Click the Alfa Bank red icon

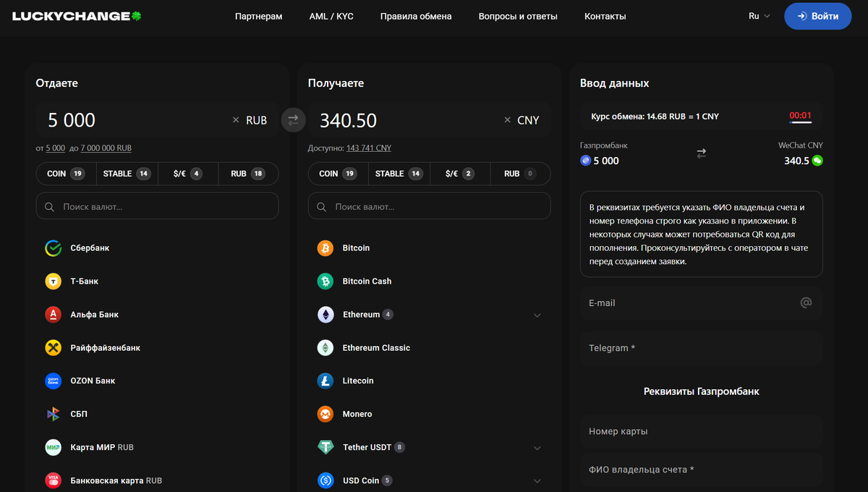(x=54, y=315)
